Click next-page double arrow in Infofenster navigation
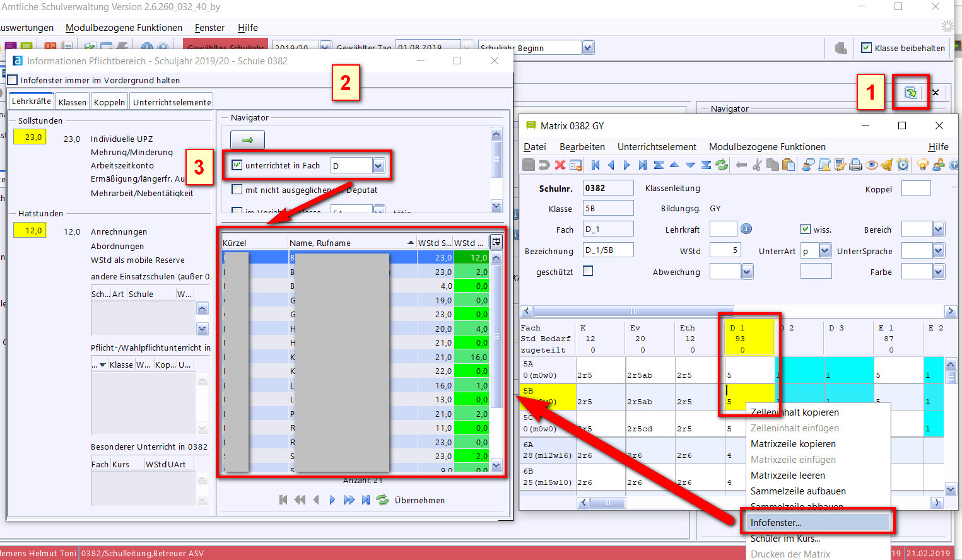 tap(349, 500)
